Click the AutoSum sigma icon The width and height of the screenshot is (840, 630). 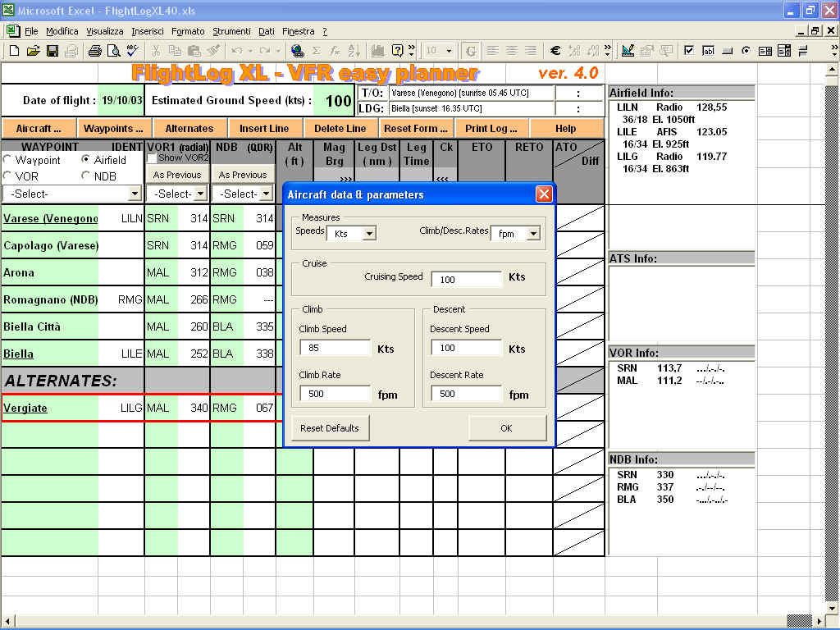point(317,51)
